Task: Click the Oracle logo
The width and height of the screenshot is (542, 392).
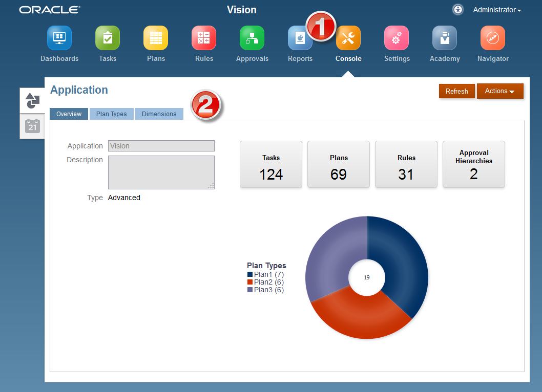Action: pyautogui.click(x=50, y=10)
